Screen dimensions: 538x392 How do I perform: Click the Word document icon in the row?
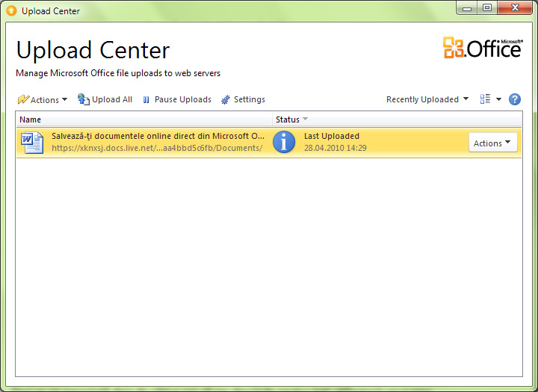pyautogui.click(x=32, y=143)
